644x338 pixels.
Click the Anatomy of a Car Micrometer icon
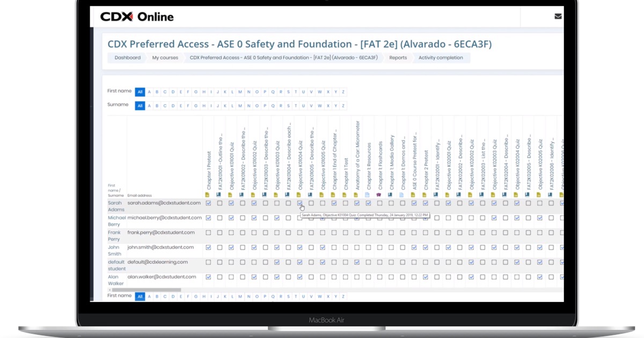pyautogui.click(x=356, y=195)
